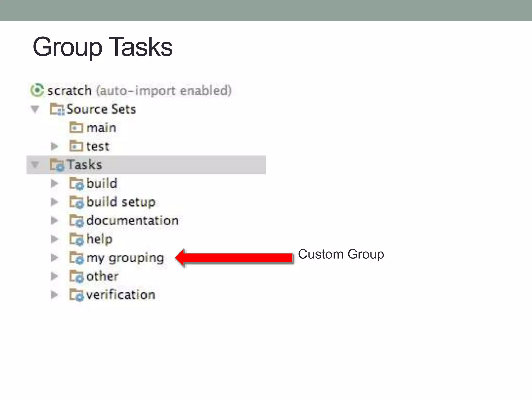532x399 pixels.
Task: Select the documentation label
Action: (x=132, y=221)
